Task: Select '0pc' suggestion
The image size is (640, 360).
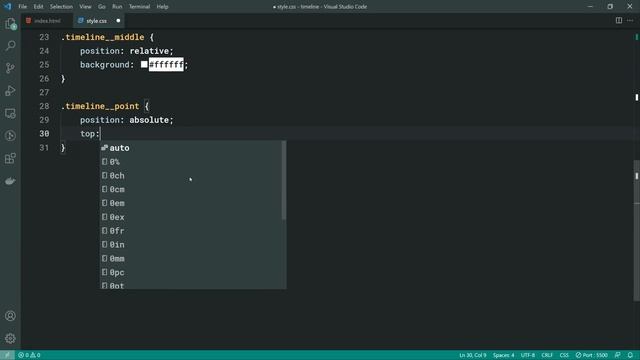Action: (x=191, y=272)
